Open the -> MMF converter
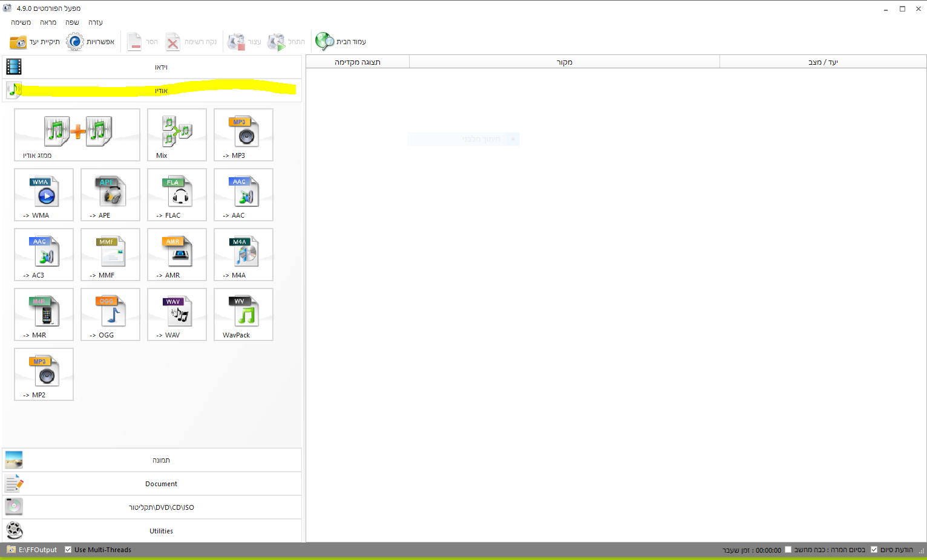Image resolution: width=927 pixels, height=560 pixels. click(110, 255)
